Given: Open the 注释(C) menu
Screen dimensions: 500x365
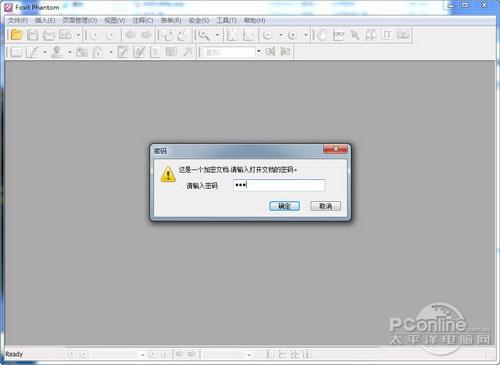Looking at the screenshot, I should pyautogui.click(x=143, y=20).
